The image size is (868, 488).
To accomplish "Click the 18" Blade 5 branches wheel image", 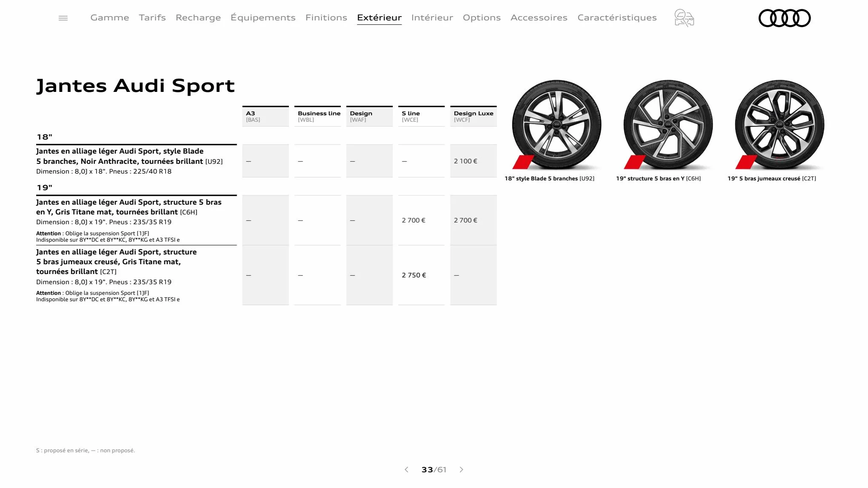I will 557,125.
